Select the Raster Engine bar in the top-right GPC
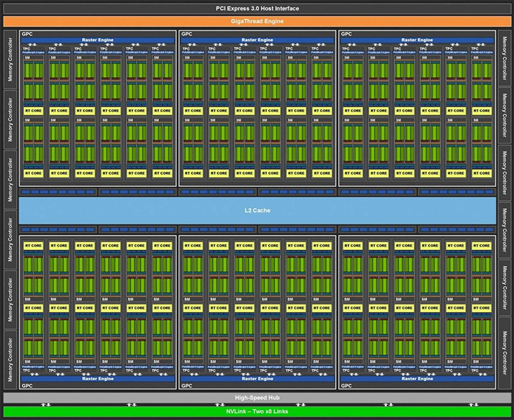The image size is (514, 420). (417, 40)
